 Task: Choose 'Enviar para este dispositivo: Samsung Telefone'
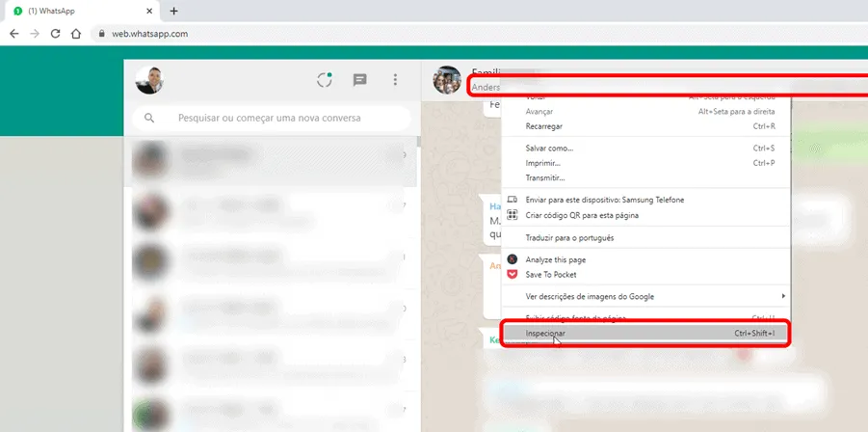click(645, 200)
